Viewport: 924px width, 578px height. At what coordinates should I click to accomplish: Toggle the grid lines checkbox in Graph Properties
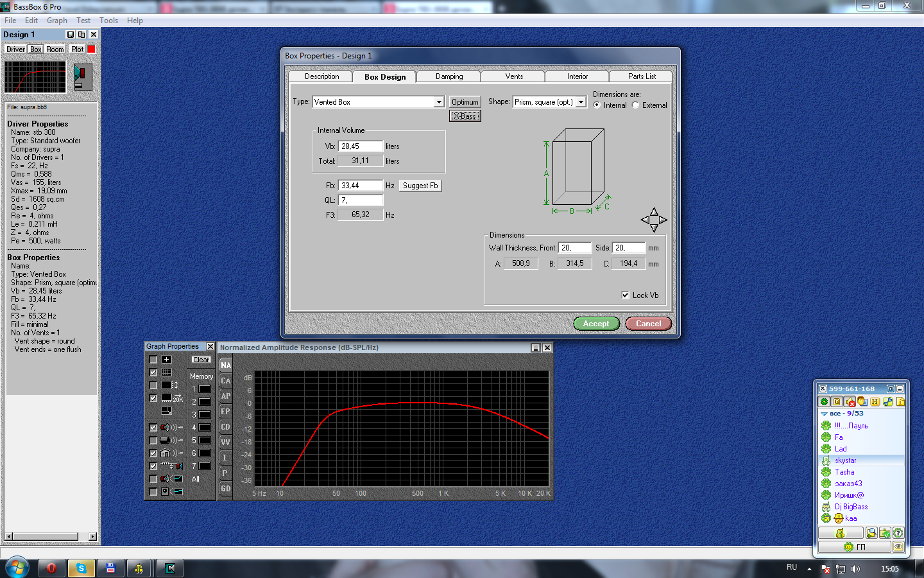pyautogui.click(x=153, y=372)
